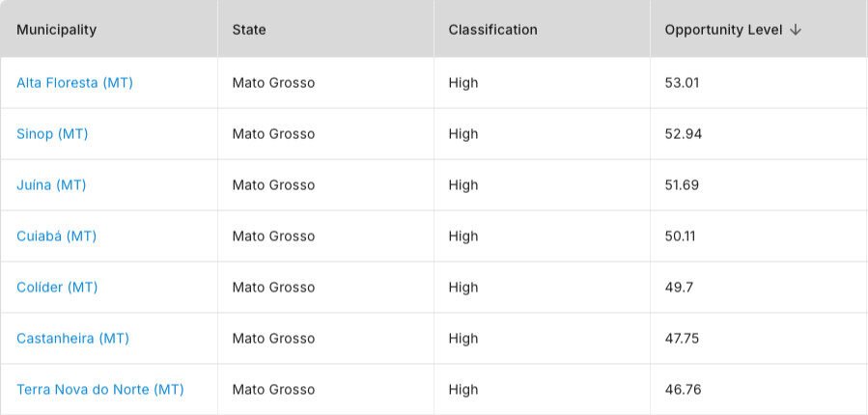Open the Cuiabá (MT) municipality link
Viewport: 868px width, 415px height.
coord(56,236)
